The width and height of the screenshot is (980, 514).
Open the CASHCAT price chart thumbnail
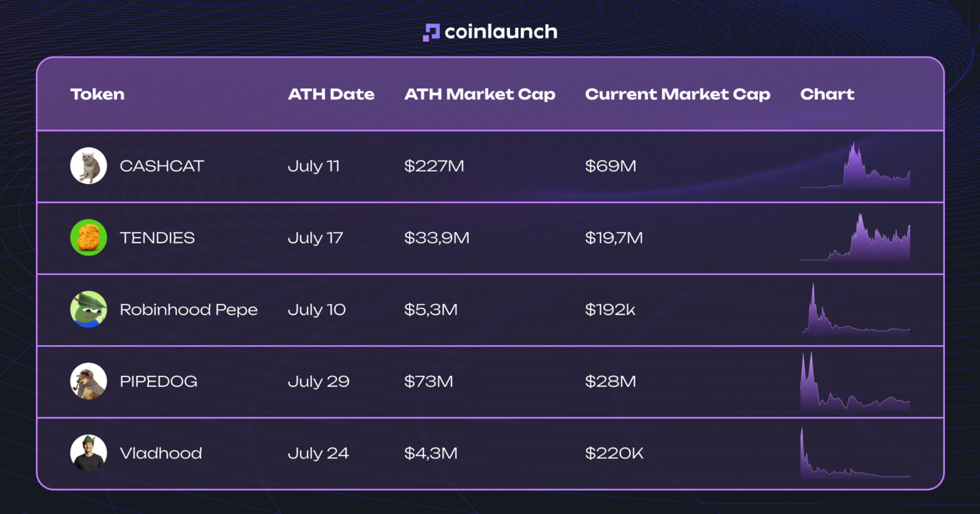pyautogui.click(x=855, y=165)
